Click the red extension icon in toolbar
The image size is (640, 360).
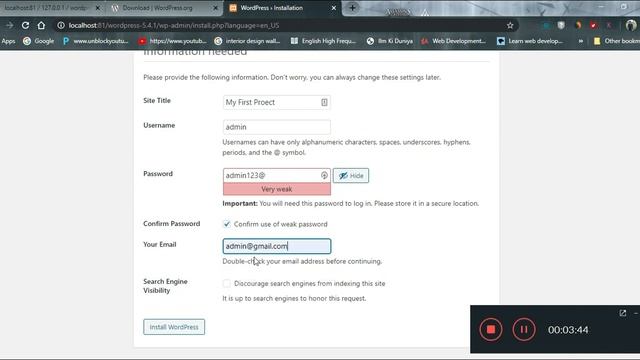click(593, 25)
